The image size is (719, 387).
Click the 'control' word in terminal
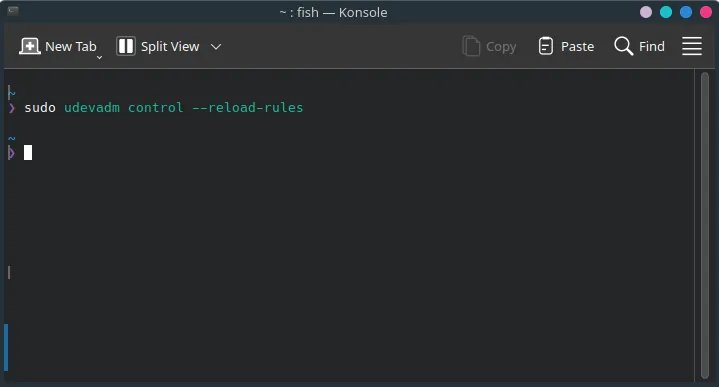[155, 108]
